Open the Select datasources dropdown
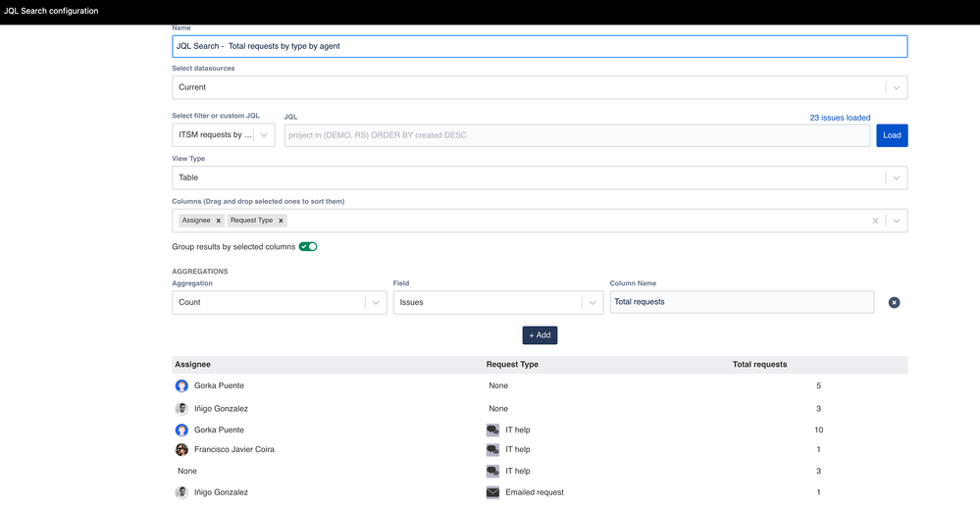 pyautogui.click(x=540, y=87)
